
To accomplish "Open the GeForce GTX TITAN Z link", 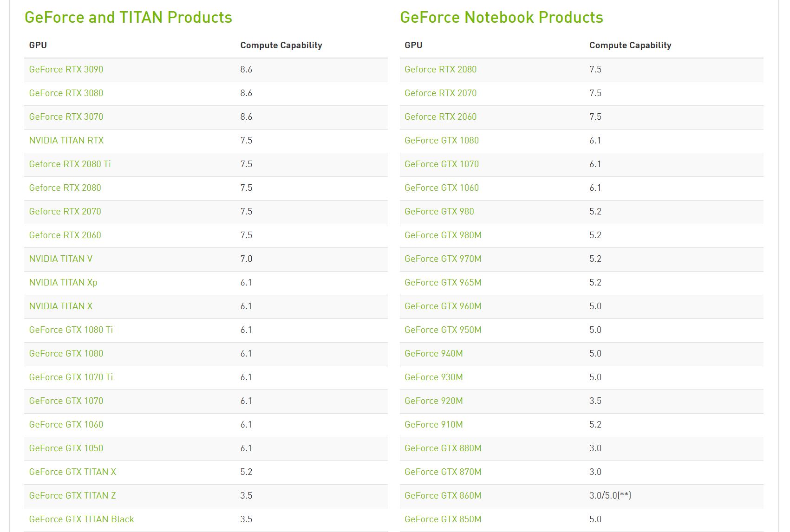I will click(x=72, y=496).
